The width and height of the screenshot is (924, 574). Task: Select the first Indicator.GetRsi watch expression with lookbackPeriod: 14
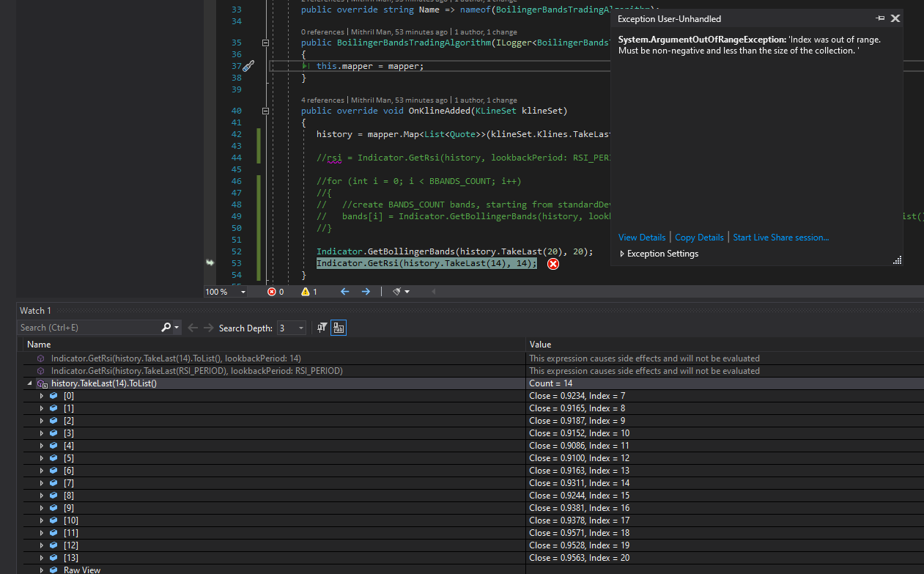(x=176, y=358)
